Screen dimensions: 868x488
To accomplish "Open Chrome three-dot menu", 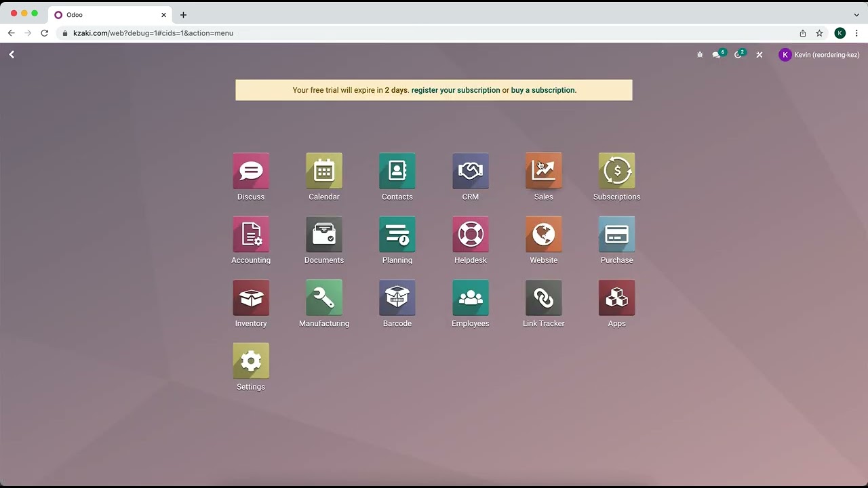I will 857,33.
